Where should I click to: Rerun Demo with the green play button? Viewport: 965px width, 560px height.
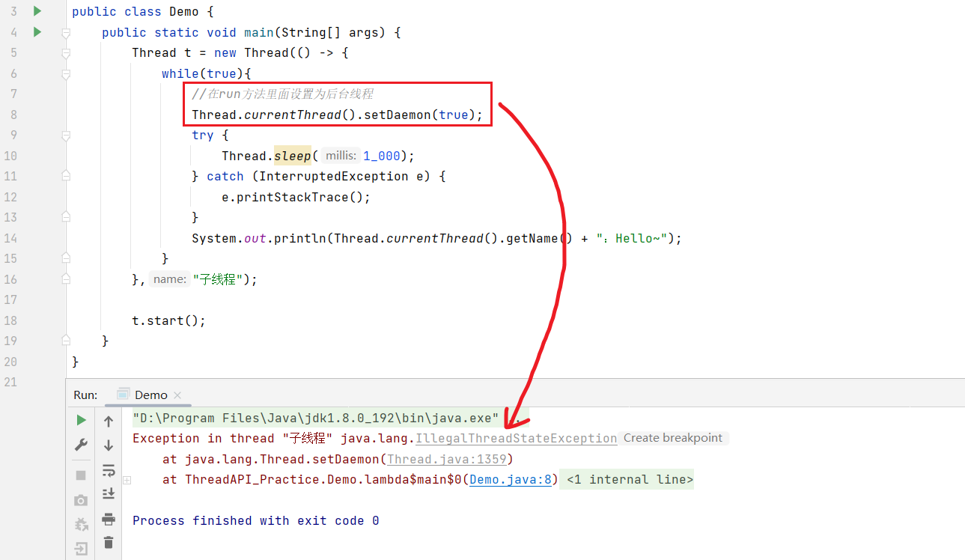(x=82, y=420)
